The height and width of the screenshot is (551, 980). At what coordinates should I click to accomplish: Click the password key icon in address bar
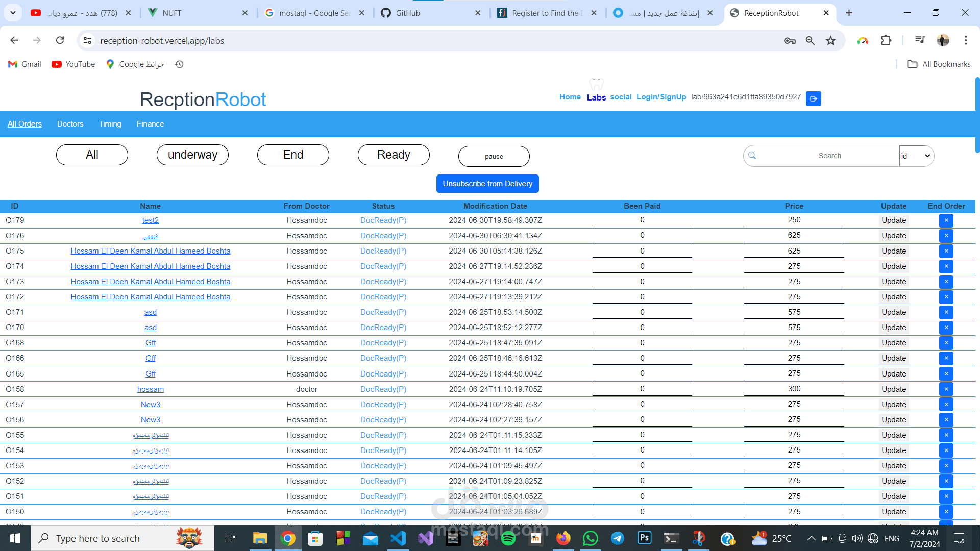coord(790,41)
